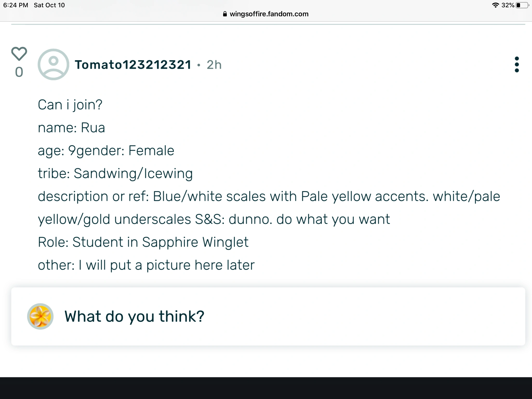The width and height of the screenshot is (532, 399).
Task: Click the flower avatar in the reply box
Action: pos(40,316)
